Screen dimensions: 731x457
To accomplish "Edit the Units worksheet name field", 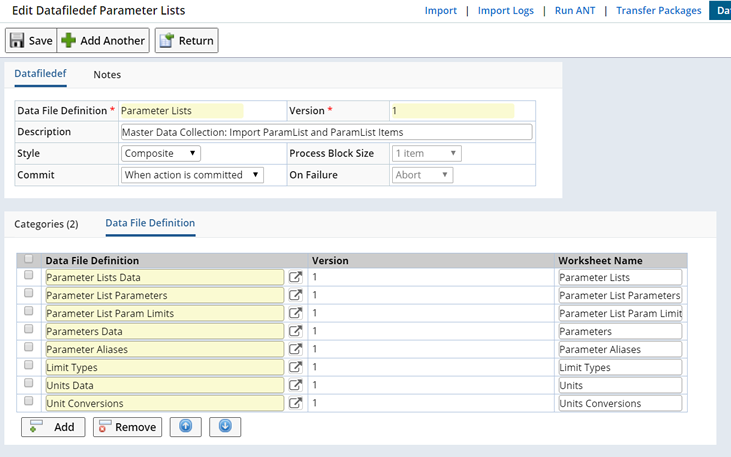I will [x=620, y=385].
